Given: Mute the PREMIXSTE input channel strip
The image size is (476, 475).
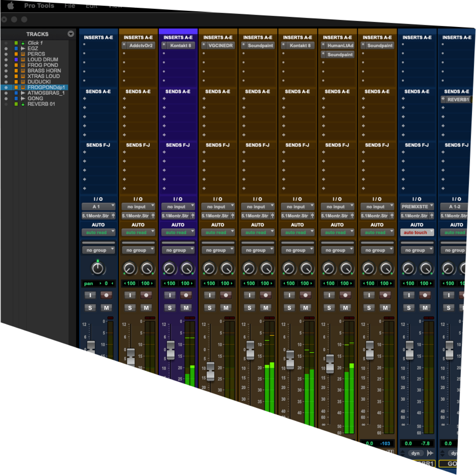Looking at the screenshot, I should pyautogui.click(x=425, y=308).
